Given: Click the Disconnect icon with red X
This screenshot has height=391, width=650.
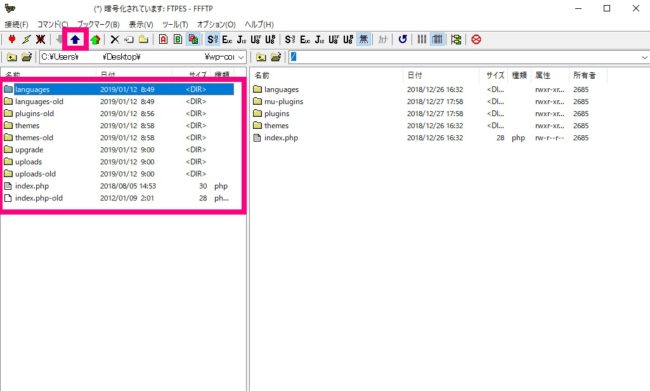Looking at the screenshot, I should (x=40, y=39).
